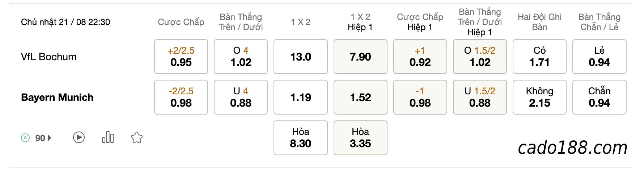644x169 pixels.
Task: Pick Under 4 goals odds 0.88
Action: click(x=241, y=97)
